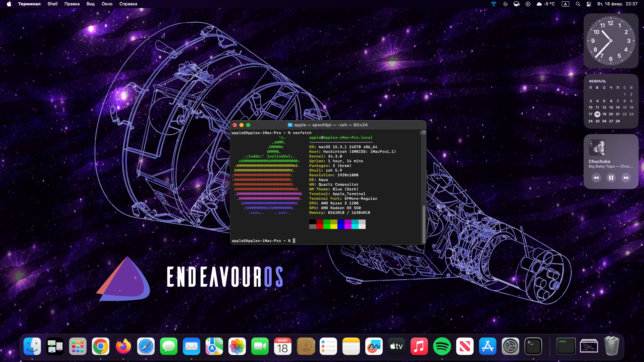Open weather -5 °C menu bar item
This screenshot has height=362, width=644.
(x=546, y=4)
